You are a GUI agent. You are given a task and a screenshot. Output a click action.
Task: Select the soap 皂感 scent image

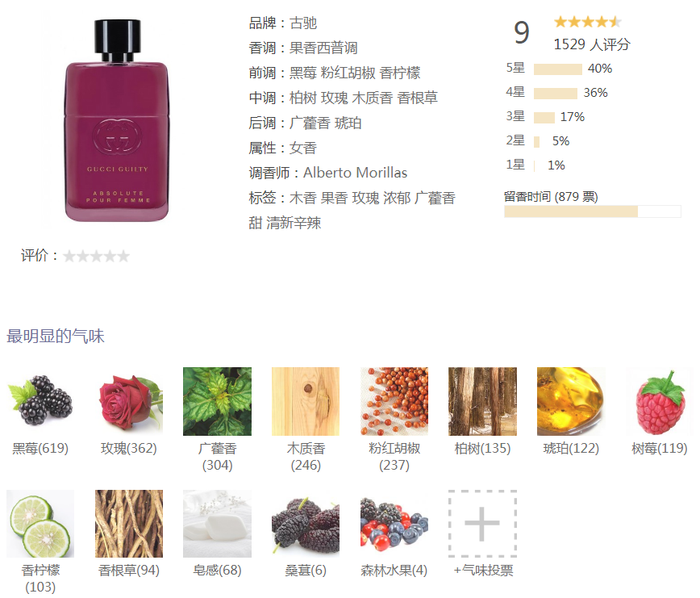pyautogui.click(x=217, y=524)
